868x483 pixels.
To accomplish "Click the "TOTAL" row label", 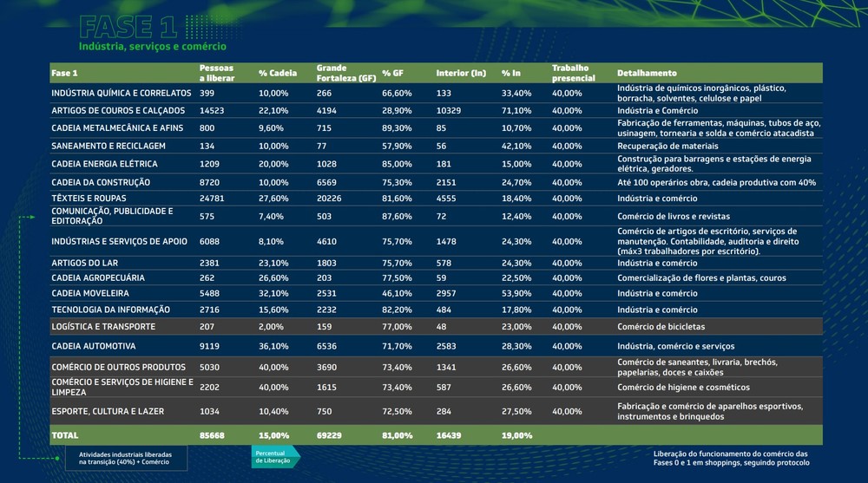I will pos(65,435).
